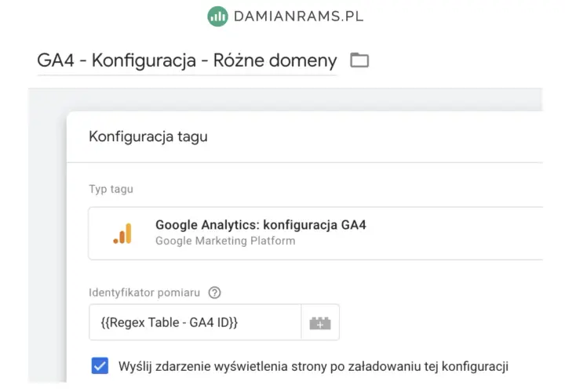Open variable picker next to measurement ID field
This screenshot has width=565, height=392.
[x=320, y=322]
